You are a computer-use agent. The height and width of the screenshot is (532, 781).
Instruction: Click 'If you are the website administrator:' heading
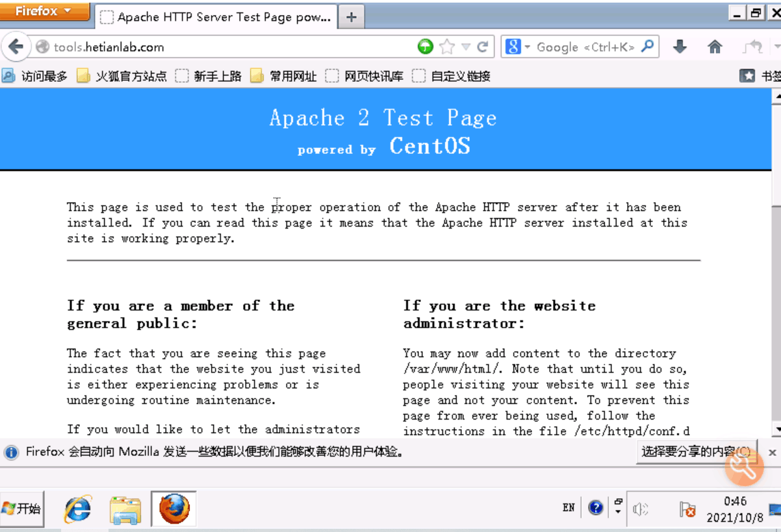click(500, 314)
